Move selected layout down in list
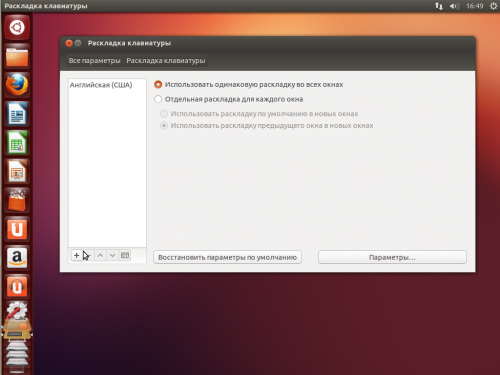This screenshot has width=500, height=375. [x=113, y=256]
